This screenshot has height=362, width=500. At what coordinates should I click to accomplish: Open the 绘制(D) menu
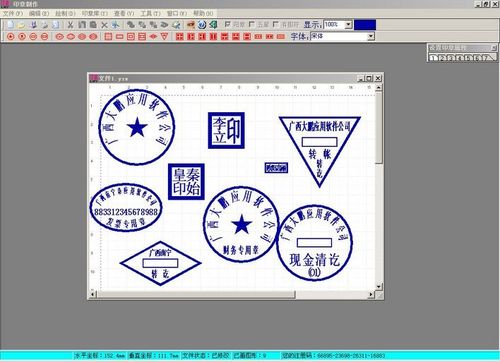point(65,14)
